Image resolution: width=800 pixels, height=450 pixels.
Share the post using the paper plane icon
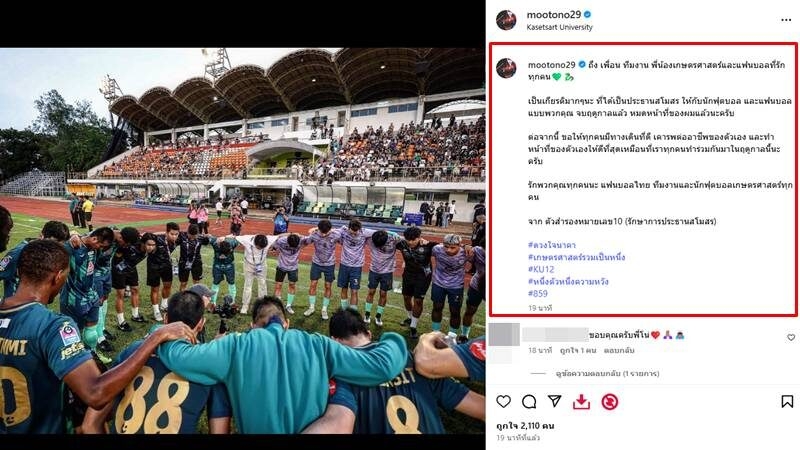click(555, 402)
